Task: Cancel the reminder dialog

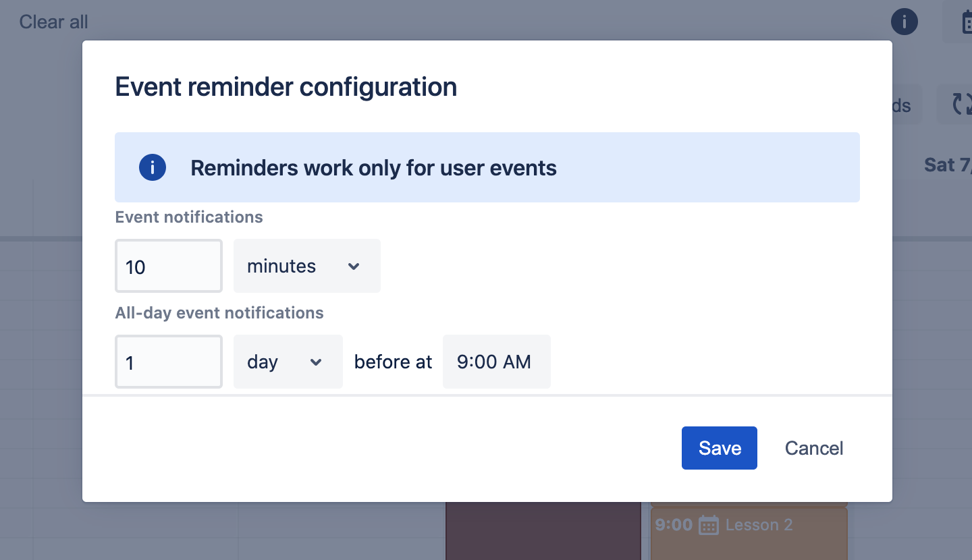Action: tap(813, 448)
